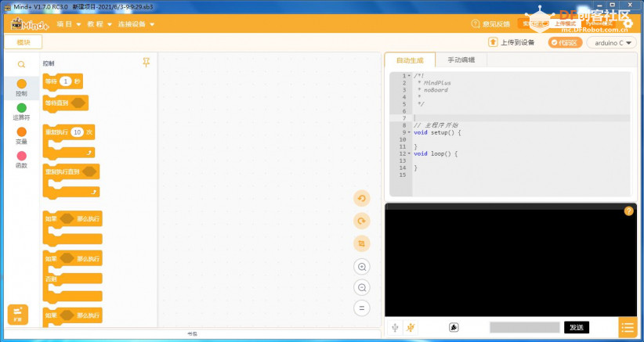The image size is (644, 342).
Task: Open the 书包 backpack bar
Action: 192,334
